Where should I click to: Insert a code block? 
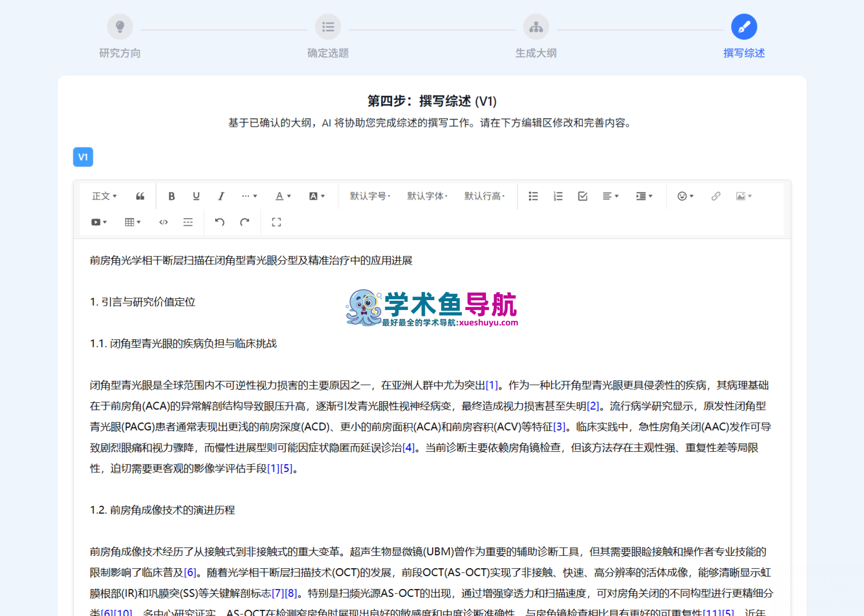click(x=163, y=222)
